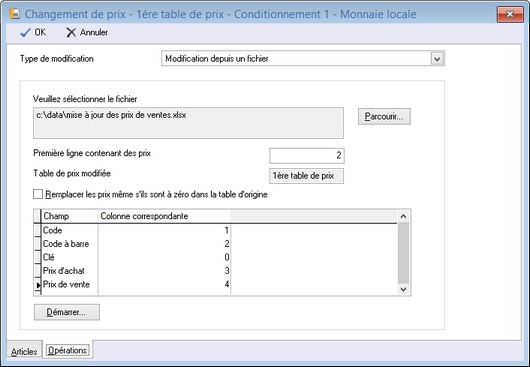530x367 pixels.
Task: Close the Changement de prix window
Action: pyautogui.click(x=510, y=14)
